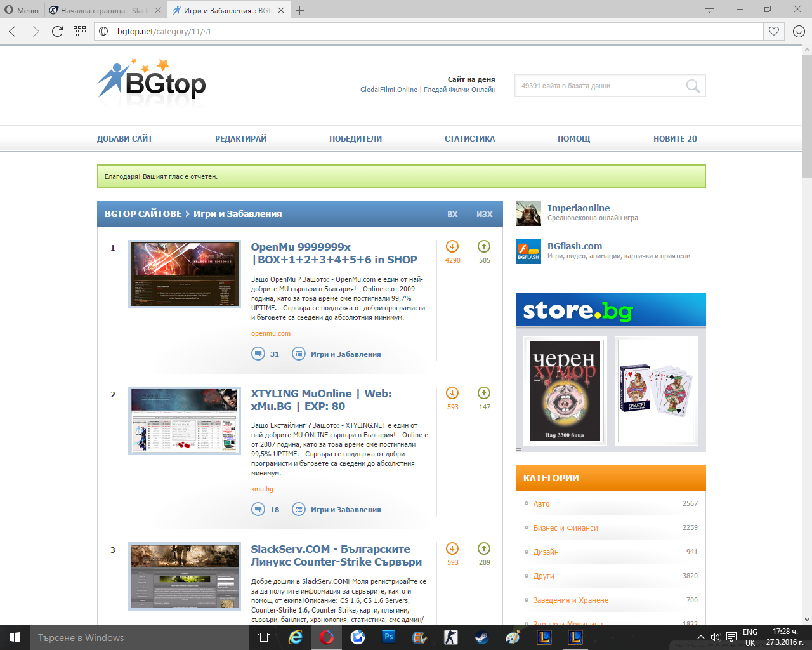Click the Imperiaonline avatar icon
This screenshot has width=812, height=650.
[528, 213]
